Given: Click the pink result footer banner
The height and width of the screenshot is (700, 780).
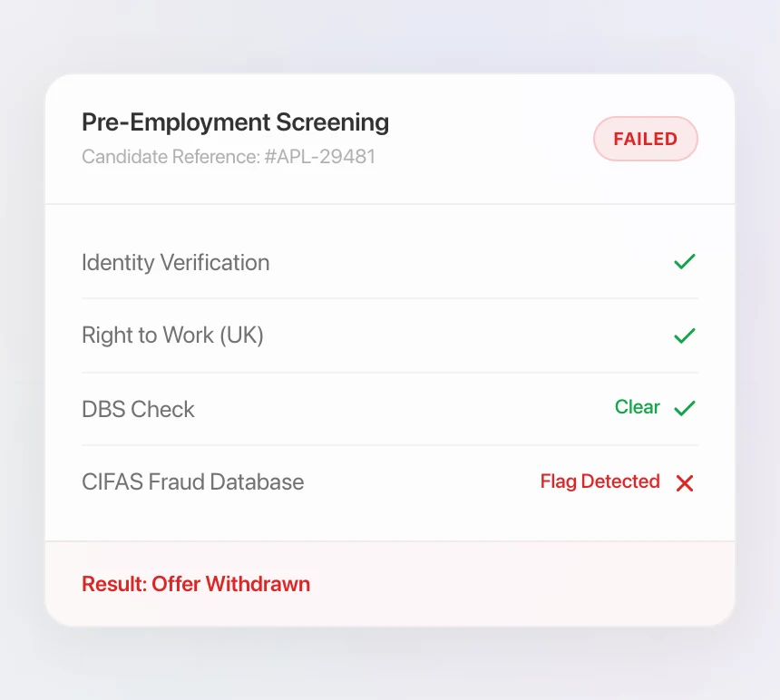Looking at the screenshot, I should [x=390, y=584].
